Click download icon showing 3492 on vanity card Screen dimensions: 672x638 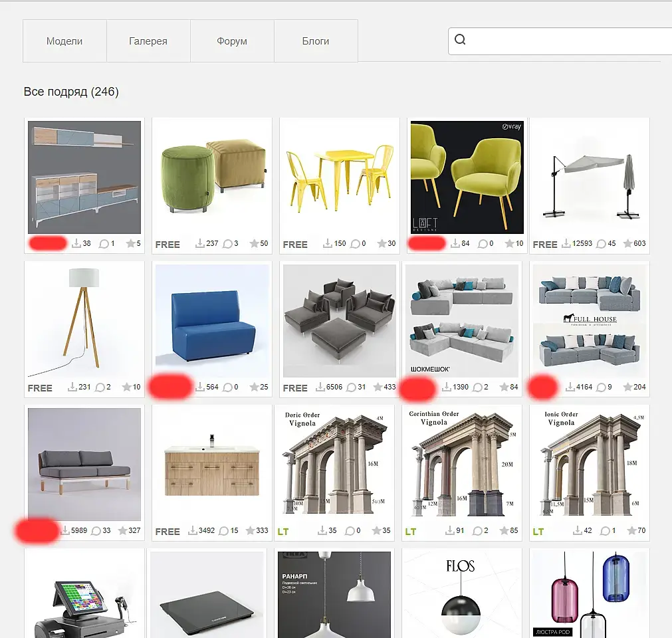[193, 530]
